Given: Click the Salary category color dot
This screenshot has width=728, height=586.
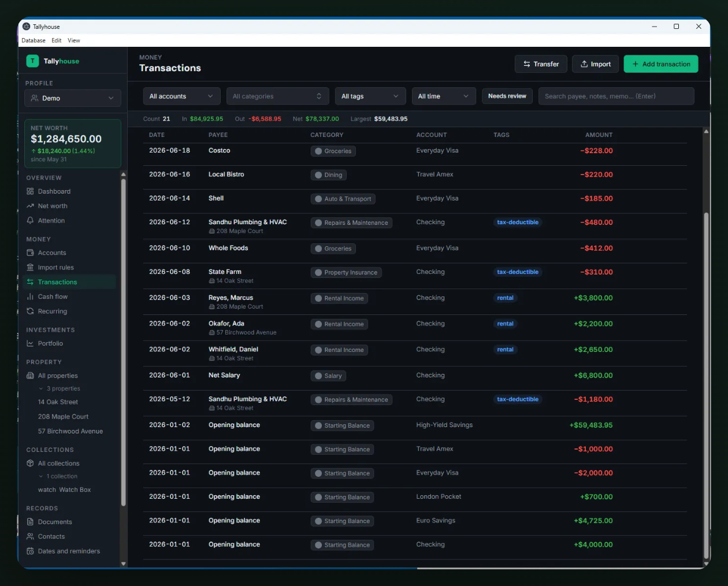Looking at the screenshot, I should point(318,376).
